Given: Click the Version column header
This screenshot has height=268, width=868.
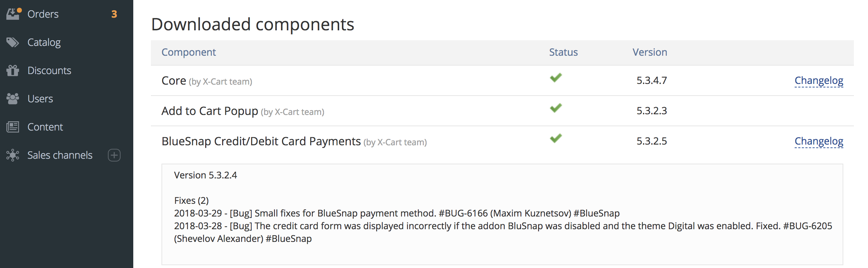Looking at the screenshot, I should click(x=650, y=52).
